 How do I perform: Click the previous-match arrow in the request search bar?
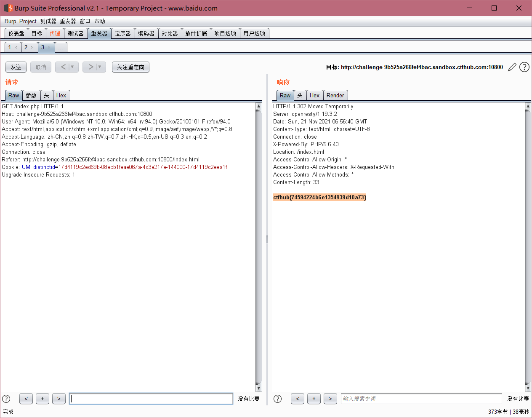click(26, 399)
